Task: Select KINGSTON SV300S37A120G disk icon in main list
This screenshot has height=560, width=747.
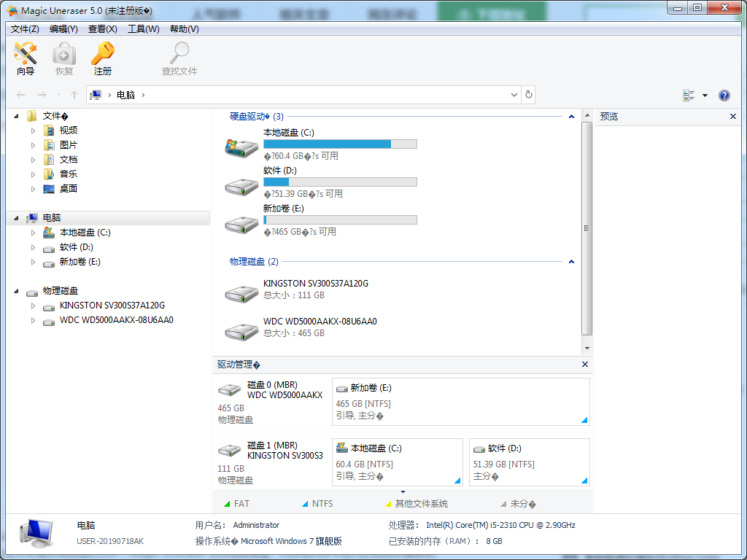Action: (241, 293)
